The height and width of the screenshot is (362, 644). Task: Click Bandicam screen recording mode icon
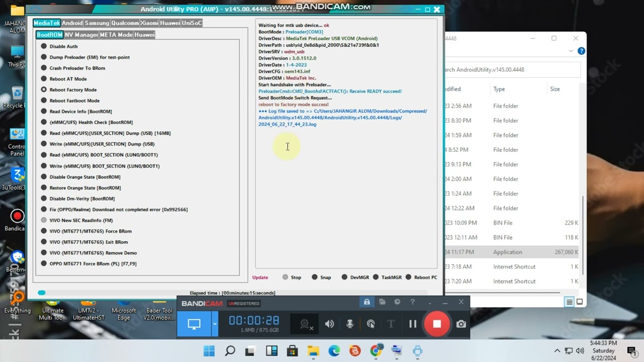pyautogui.click(x=194, y=324)
